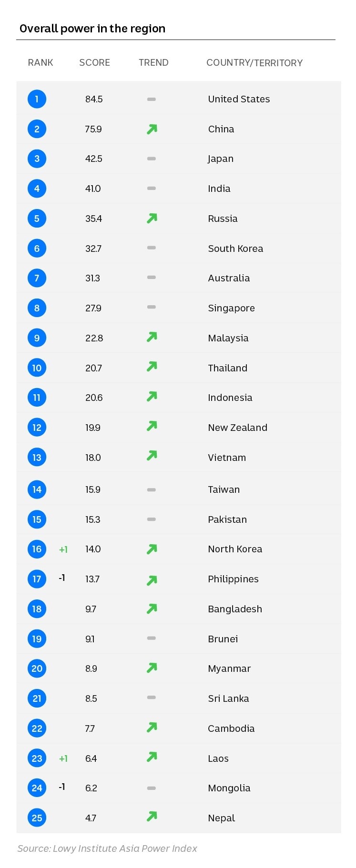Click Taiwan's score value 15.9
Viewport: 356px width, 868px height.
click(x=93, y=489)
